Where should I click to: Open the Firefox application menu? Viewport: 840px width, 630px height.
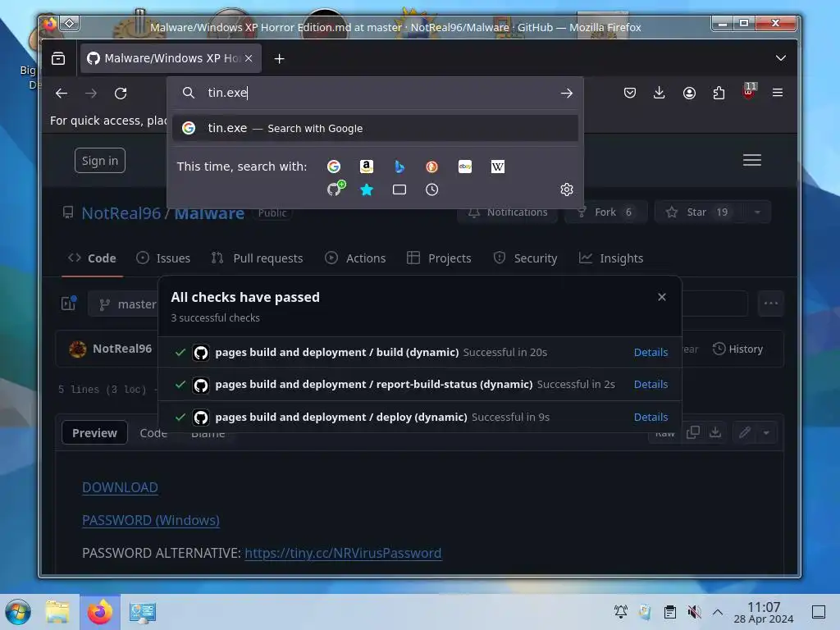click(778, 93)
